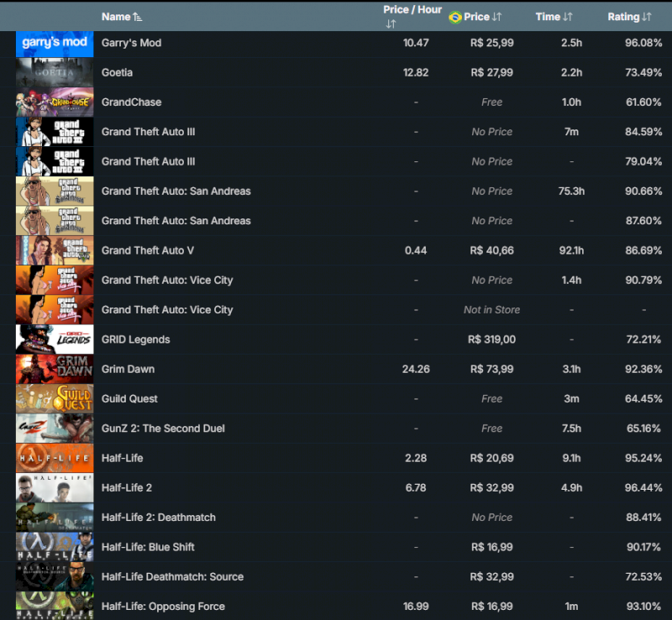Select the Grim Dawn cover thumbnail
This screenshot has width=672, height=620.
pyautogui.click(x=55, y=369)
